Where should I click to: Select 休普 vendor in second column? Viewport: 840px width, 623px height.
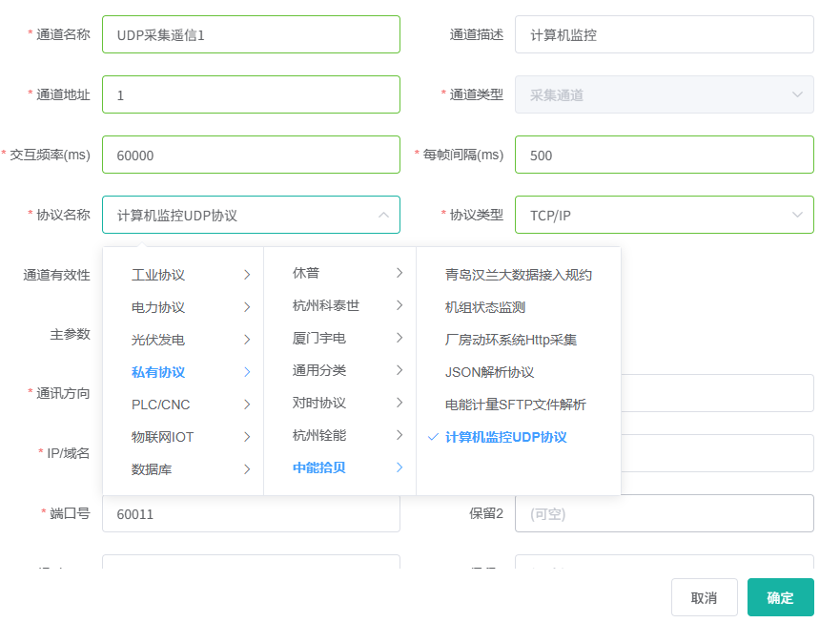(306, 273)
